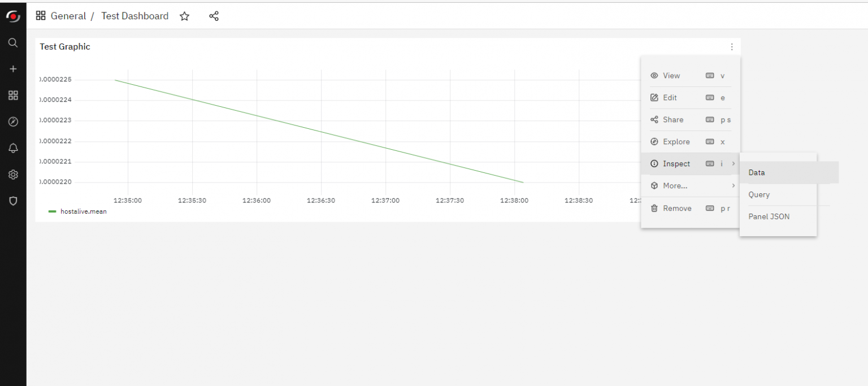Open the search via magnifier icon
This screenshot has height=386, width=868.
(x=12, y=42)
